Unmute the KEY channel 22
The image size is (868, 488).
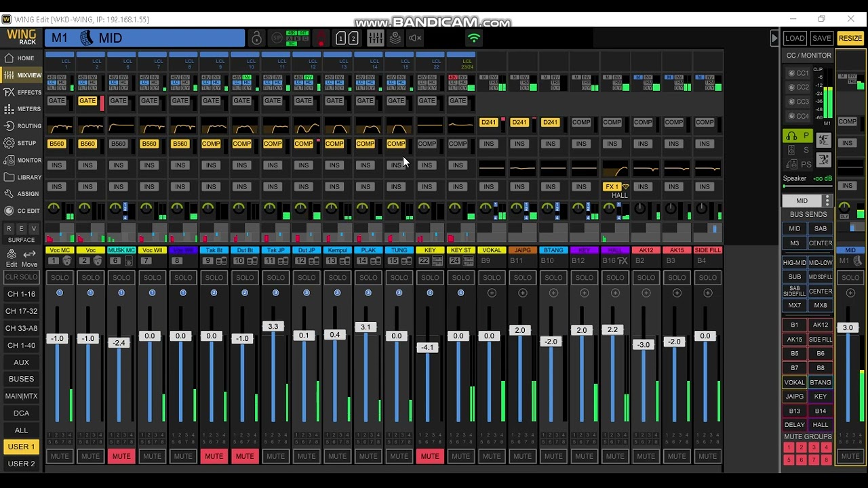pos(430,456)
